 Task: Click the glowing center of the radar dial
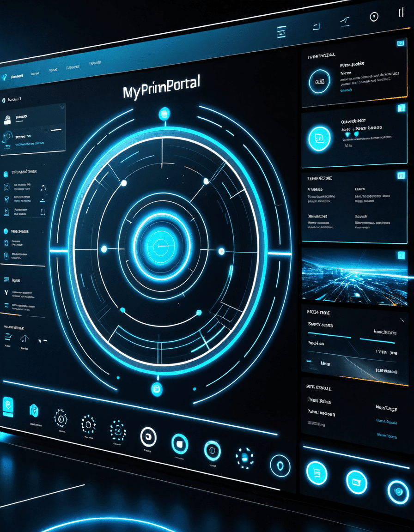pos(158,246)
